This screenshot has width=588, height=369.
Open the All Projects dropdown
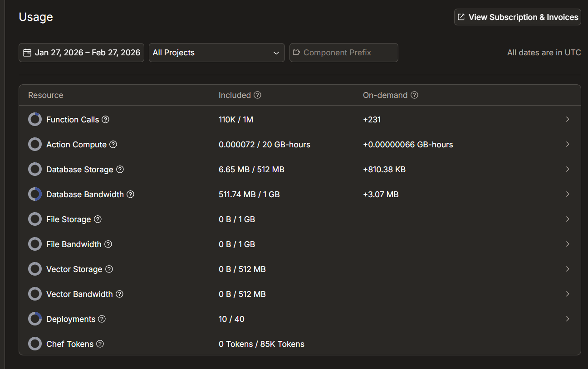[216, 53]
